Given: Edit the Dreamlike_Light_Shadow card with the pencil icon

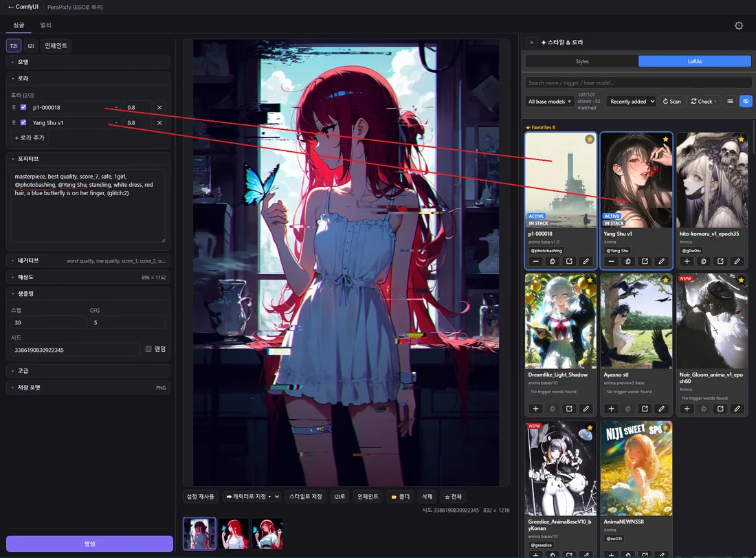Looking at the screenshot, I should point(586,408).
